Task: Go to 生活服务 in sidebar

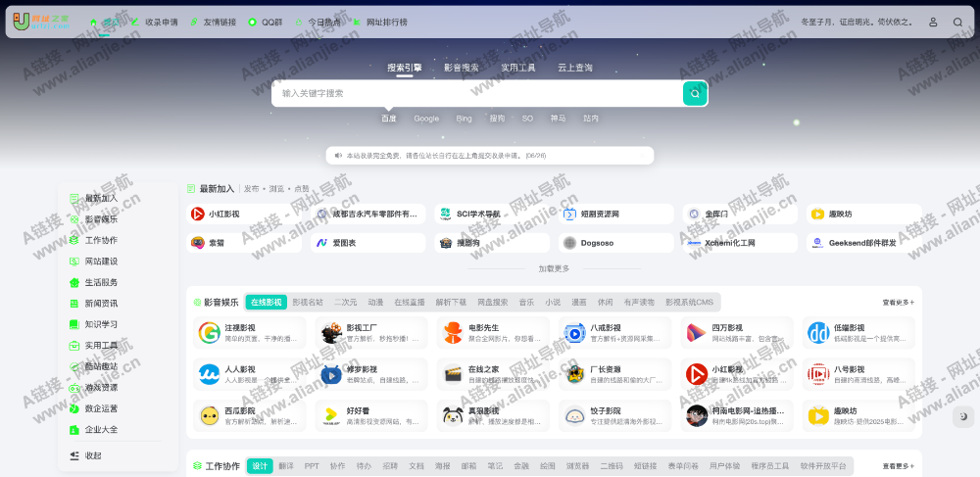Action: [93, 282]
